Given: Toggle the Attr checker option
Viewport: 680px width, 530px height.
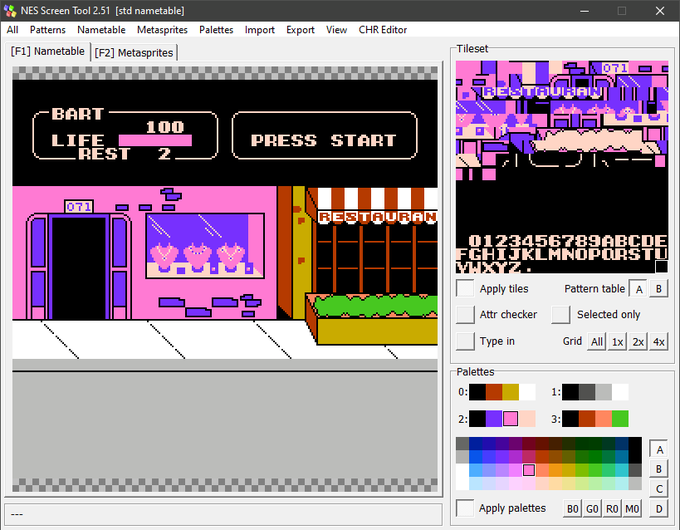Looking at the screenshot, I should tap(465, 314).
